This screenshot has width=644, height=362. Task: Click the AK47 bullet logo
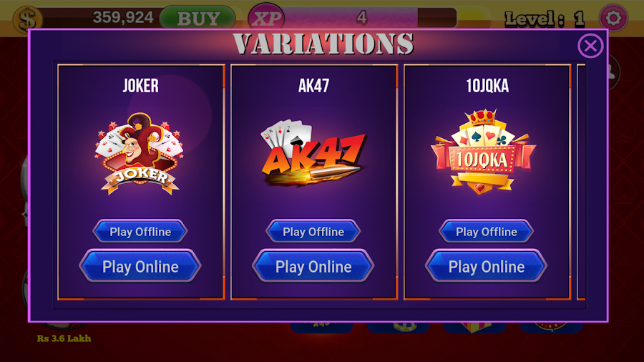pos(313,152)
